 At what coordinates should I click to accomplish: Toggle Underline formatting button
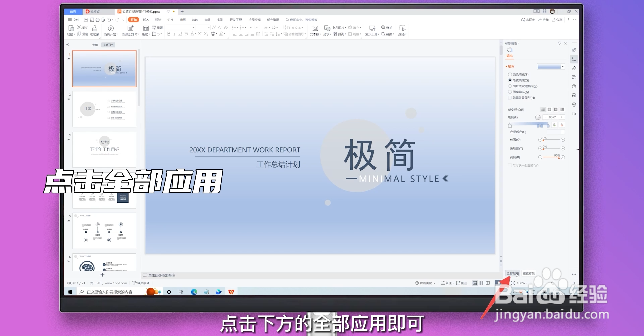(x=180, y=34)
